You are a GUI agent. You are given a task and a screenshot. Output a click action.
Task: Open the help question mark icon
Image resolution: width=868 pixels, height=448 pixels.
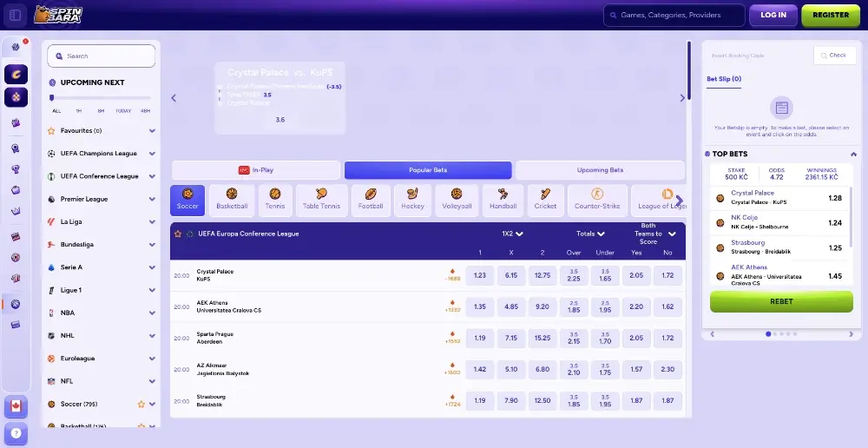[x=16, y=433]
